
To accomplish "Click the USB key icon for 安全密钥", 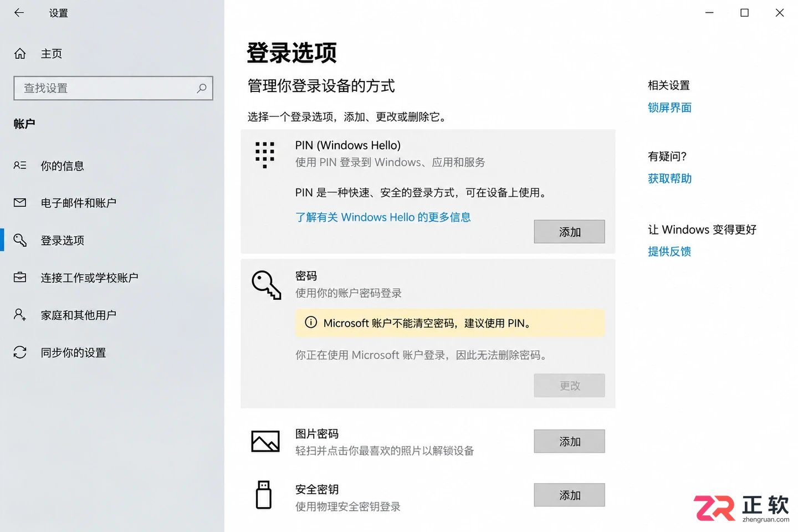I will click(264, 495).
